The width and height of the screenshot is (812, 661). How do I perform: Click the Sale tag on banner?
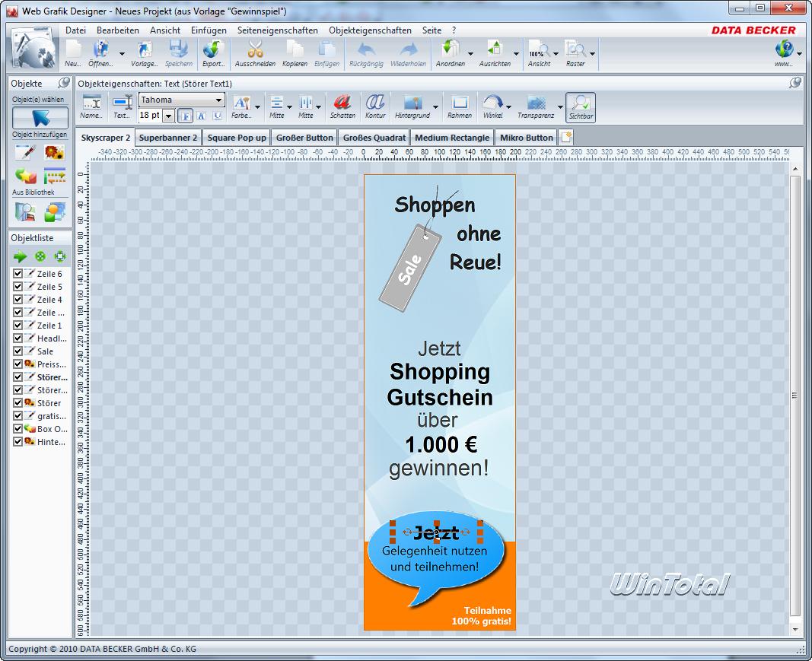pyautogui.click(x=410, y=268)
